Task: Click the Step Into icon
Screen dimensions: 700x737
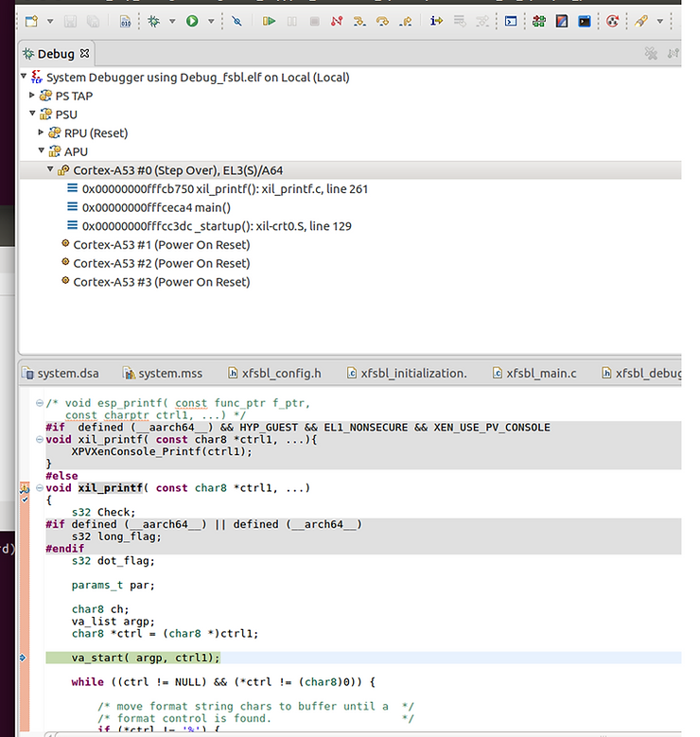Action: click(x=359, y=21)
